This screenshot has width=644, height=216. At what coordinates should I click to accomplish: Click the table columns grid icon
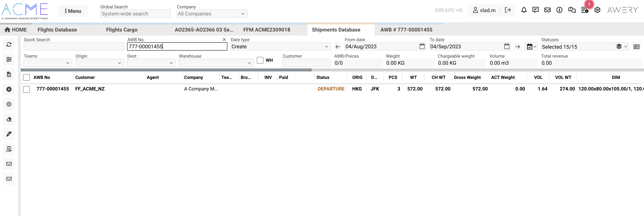tap(637, 47)
